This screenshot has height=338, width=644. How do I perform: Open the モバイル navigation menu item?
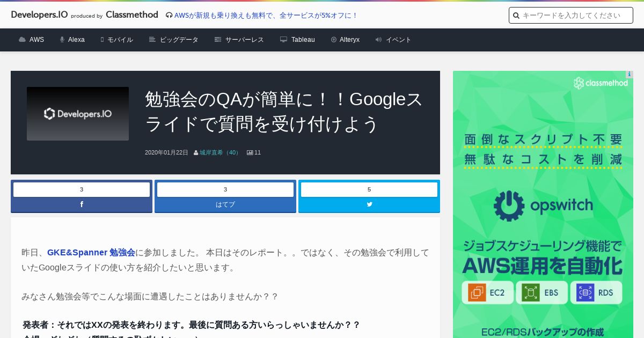pyautogui.click(x=120, y=40)
